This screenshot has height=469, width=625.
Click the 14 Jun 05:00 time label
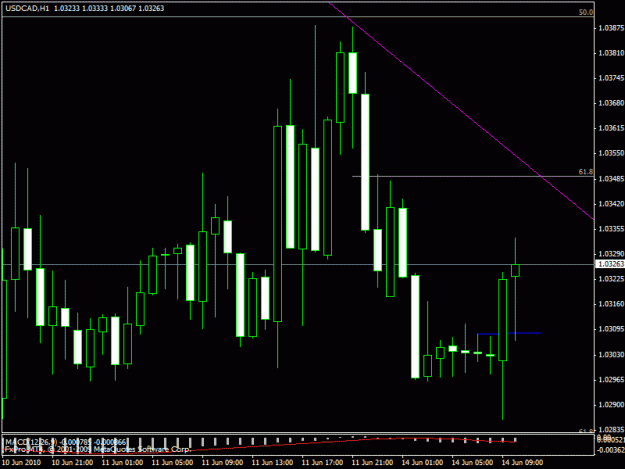pyautogui.click(x=472, y=463)
